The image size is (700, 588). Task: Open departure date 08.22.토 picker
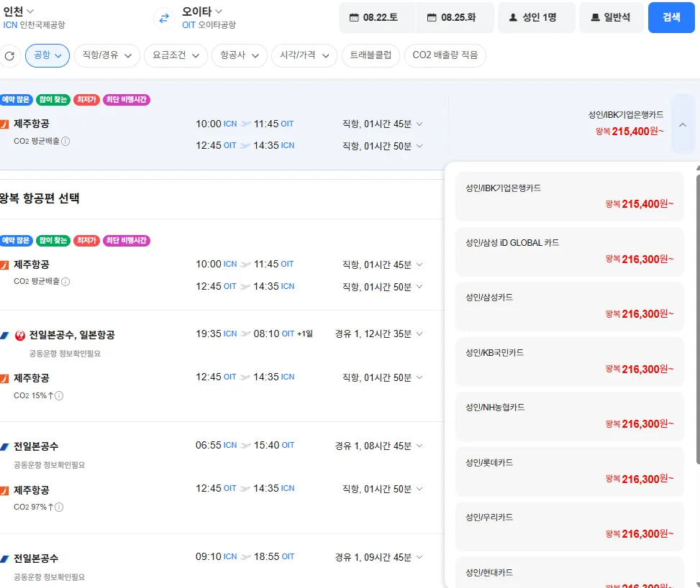(x=377, y=17)
